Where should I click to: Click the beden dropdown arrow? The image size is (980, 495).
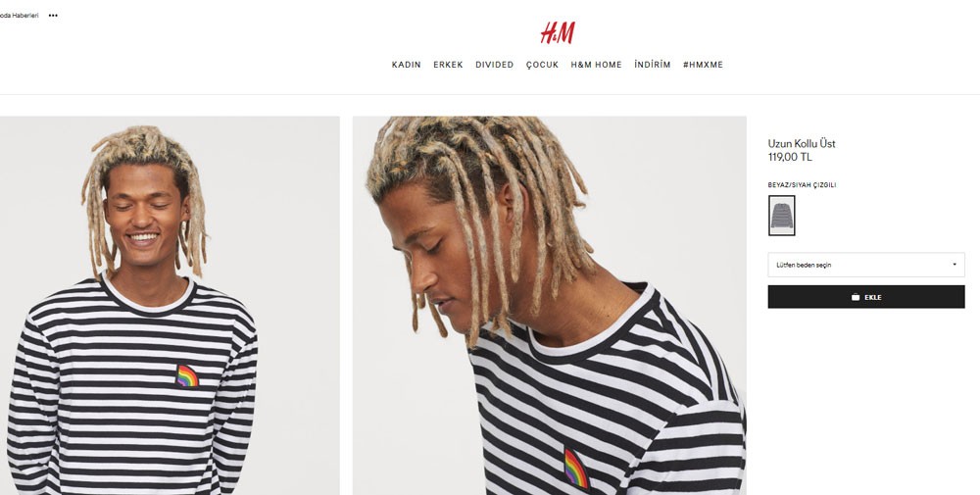click(x=955, y=265)
